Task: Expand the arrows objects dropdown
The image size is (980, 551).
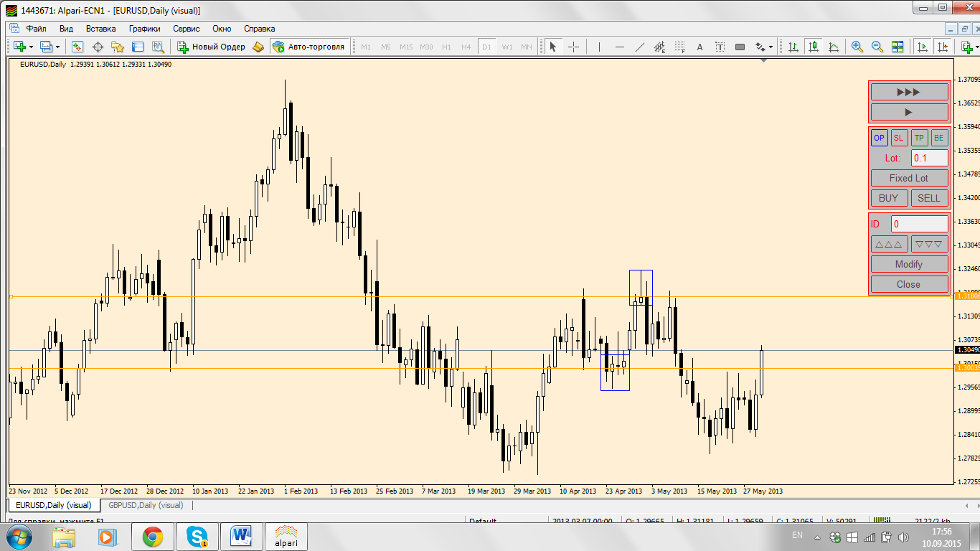Action: click(771, 47)
